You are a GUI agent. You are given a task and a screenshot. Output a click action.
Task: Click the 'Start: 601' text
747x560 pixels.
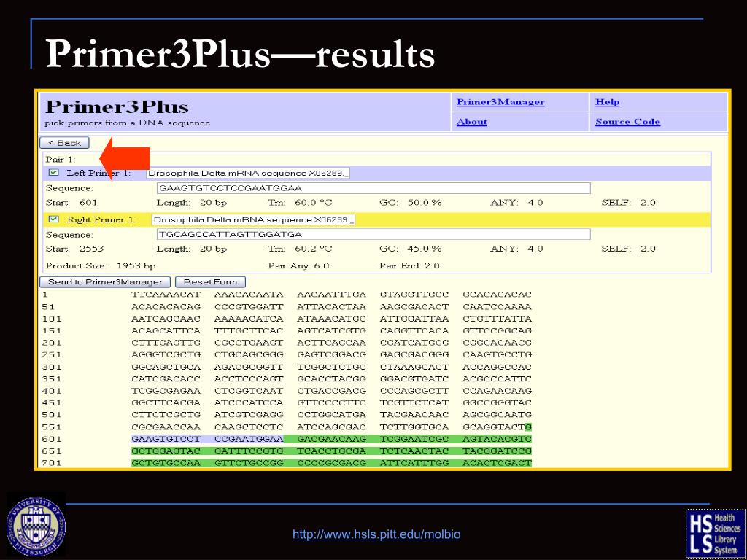click(71, 203)
